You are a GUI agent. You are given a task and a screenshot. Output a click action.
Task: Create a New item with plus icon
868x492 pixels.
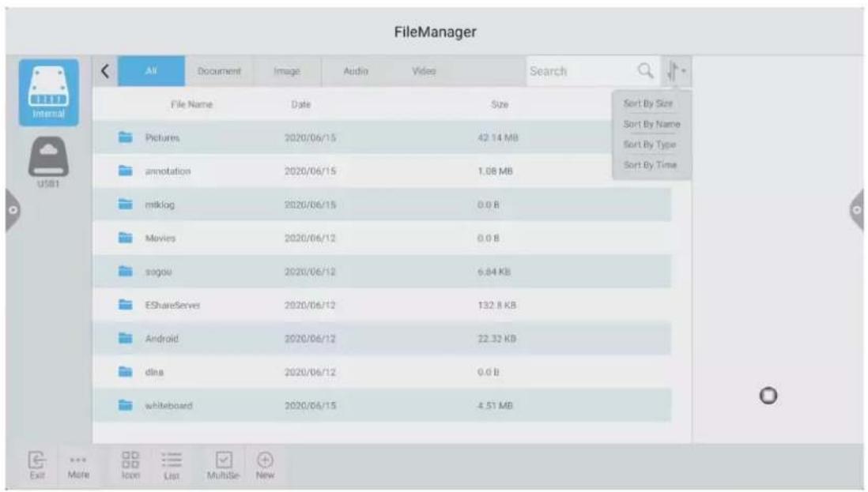[x=265, y=465]
